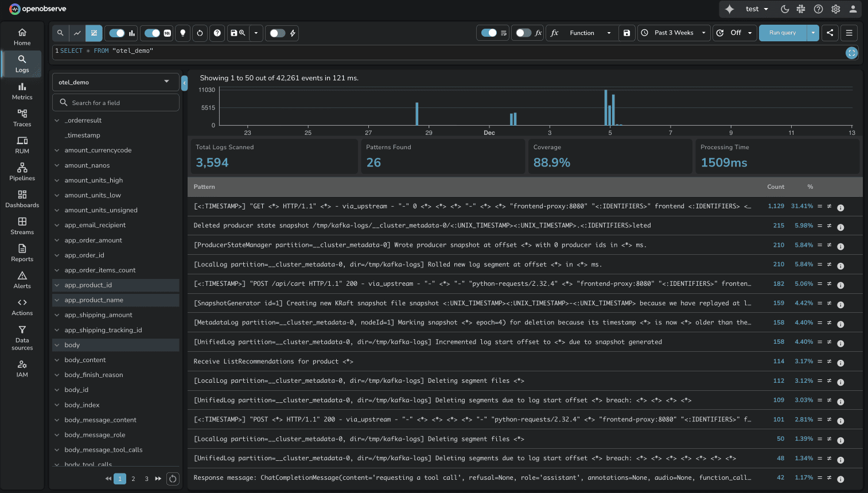Open the Metrics panel from sidebar
Screen dimensions: 868x493
(x=22, y=92)
